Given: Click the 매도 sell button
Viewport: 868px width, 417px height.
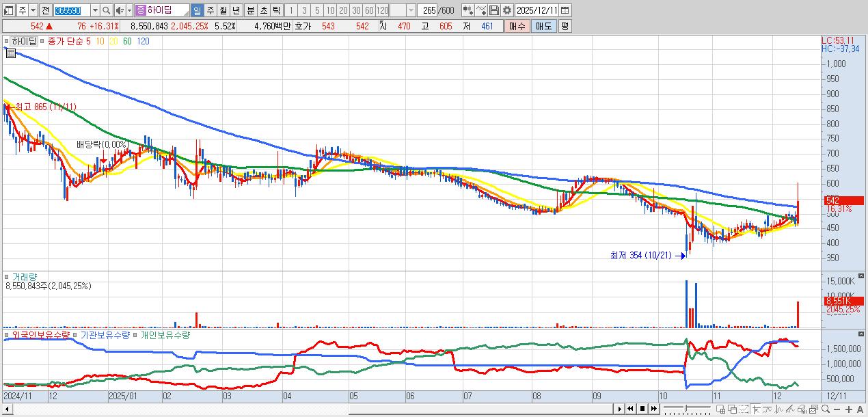Looking at the screenshot, I should tap(543, 26).
